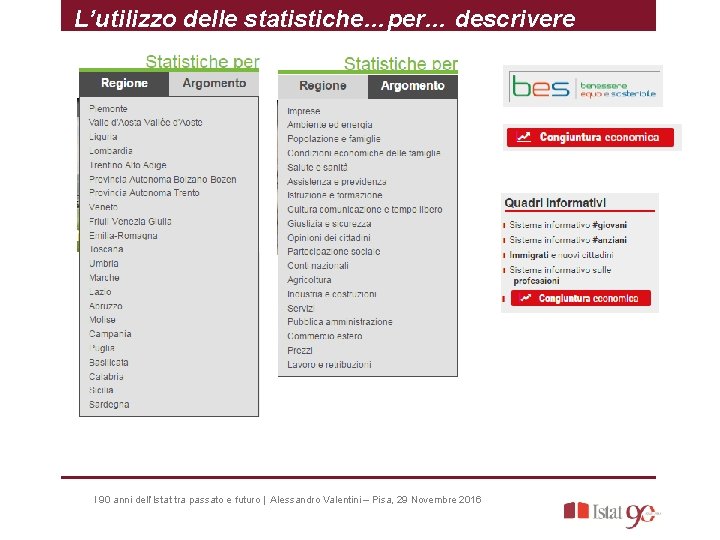Viewport: 720px width, 540px height.
Task: Select Condizioni economiche delle famiglie topic
Action: tap(364, 153)
